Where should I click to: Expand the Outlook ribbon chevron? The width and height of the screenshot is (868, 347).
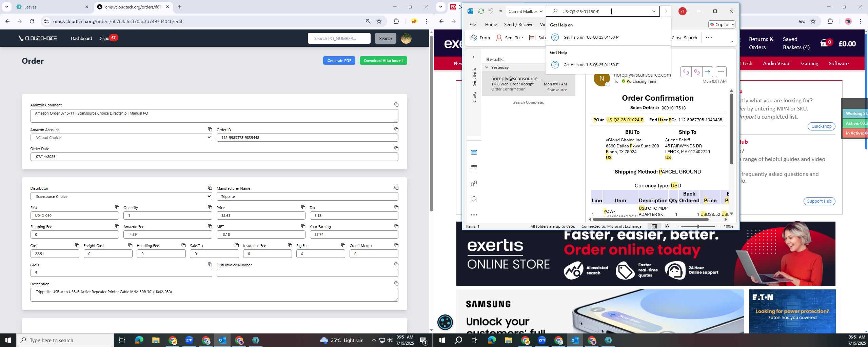pyautogui.click(x=732, y=41)
